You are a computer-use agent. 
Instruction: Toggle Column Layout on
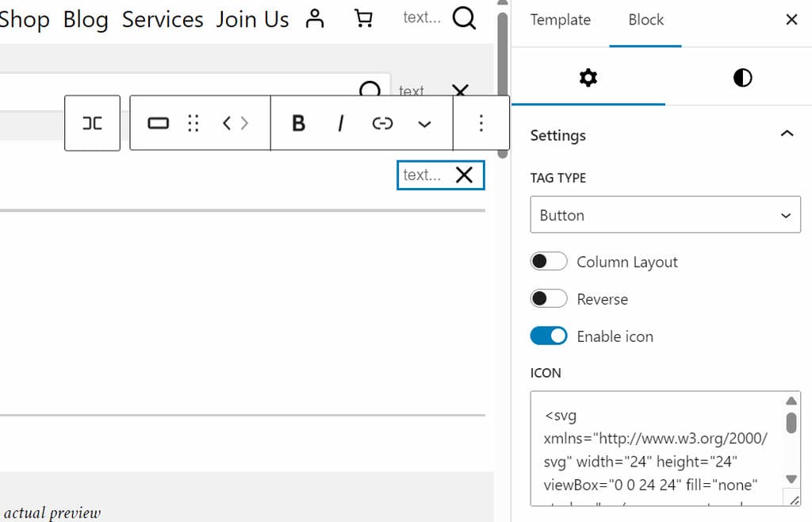[549, 261]
